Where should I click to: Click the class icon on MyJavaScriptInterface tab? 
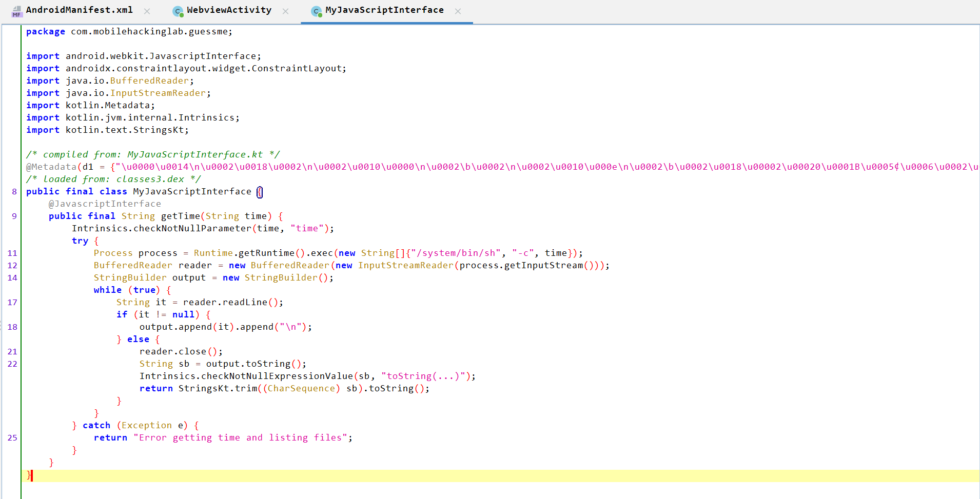[317, 10]
